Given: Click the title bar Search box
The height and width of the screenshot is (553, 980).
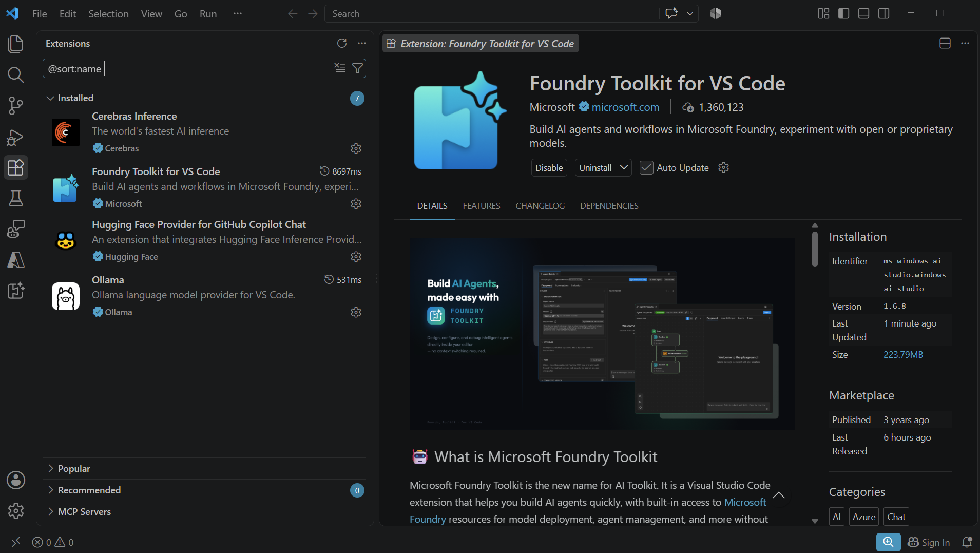Looking at the screenshot, I should coord(491,14).
